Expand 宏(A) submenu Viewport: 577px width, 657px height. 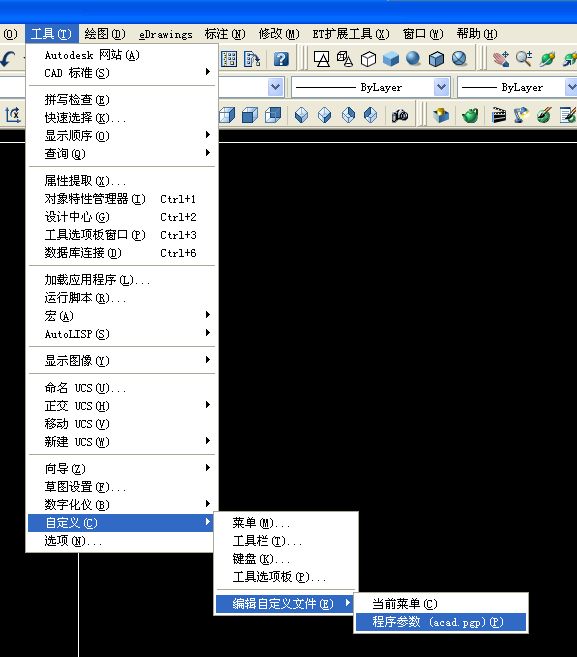(x=122, y=316)
